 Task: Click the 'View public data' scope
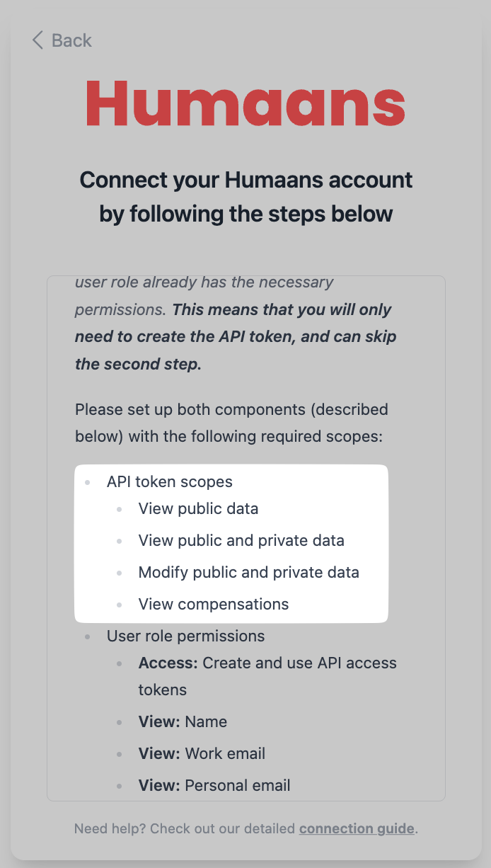pyautogui.click(x=198, y=508)
